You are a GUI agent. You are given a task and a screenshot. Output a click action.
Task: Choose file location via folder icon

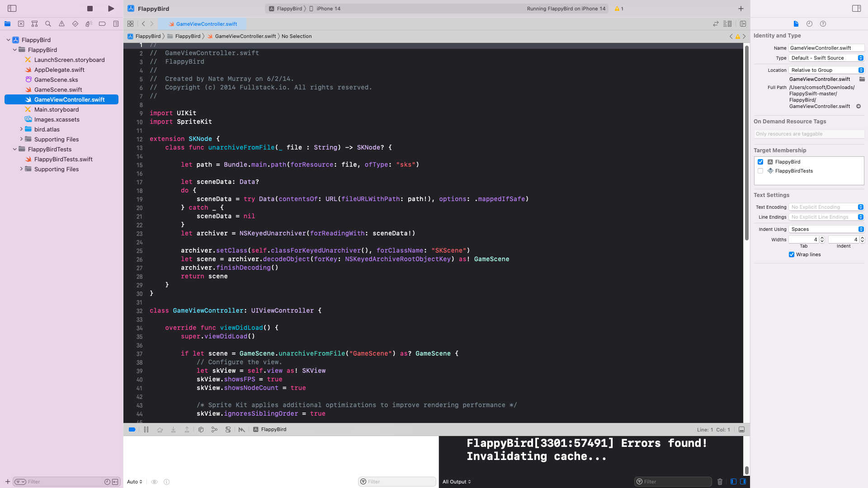(x=862, y=79)
